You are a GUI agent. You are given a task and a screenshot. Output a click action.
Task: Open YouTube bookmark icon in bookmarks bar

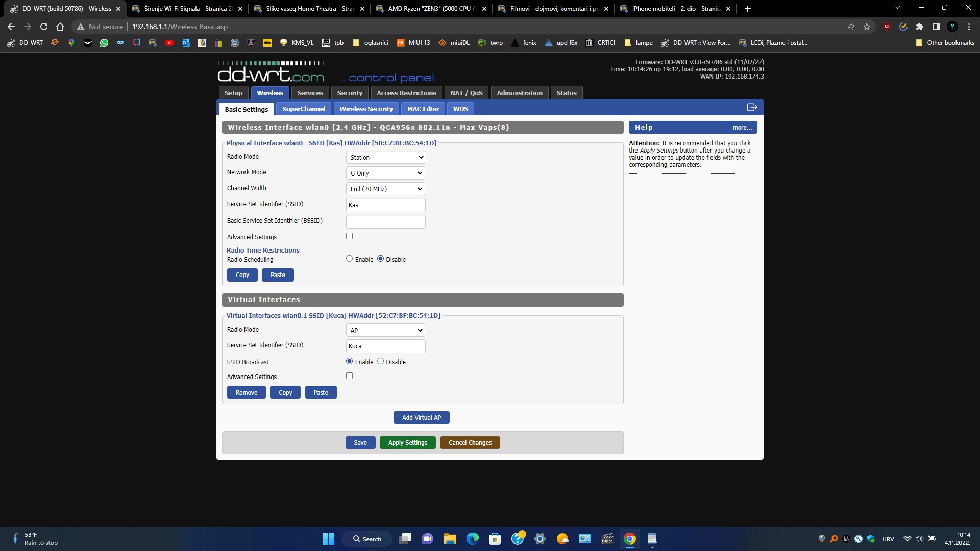169,43
